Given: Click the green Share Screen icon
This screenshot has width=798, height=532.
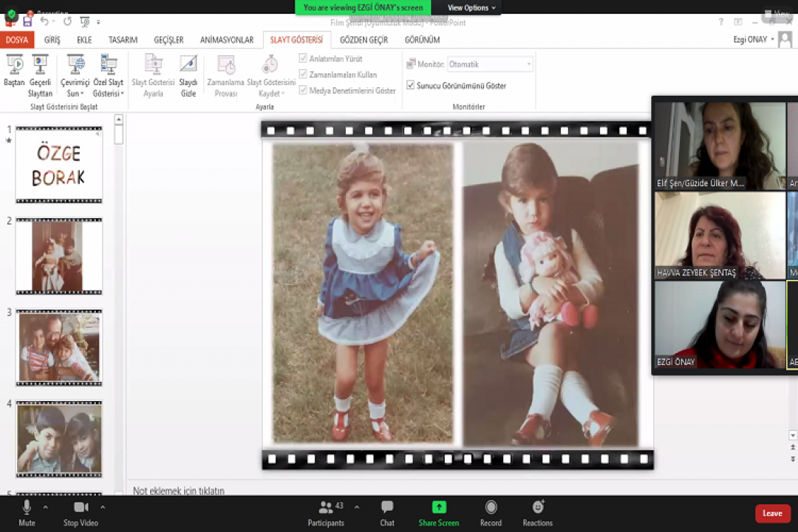Looking at the screenshot, I should pyautogui.click(x=439, y=508).
